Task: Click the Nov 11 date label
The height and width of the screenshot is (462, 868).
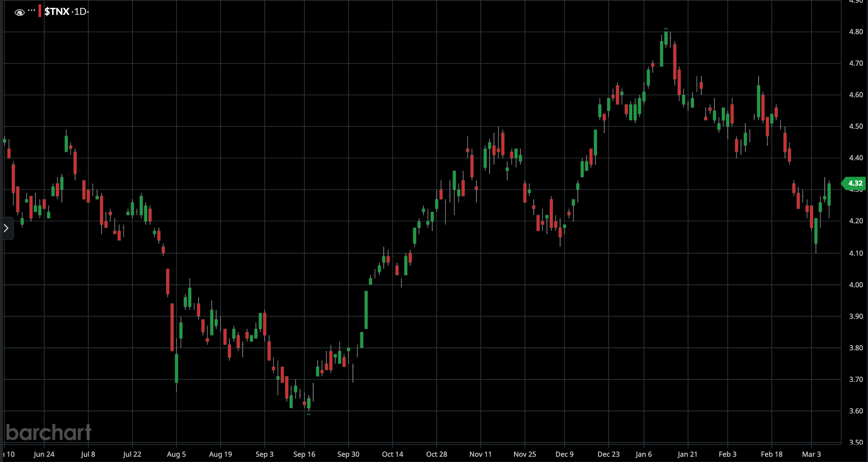Action: point(480,454)
